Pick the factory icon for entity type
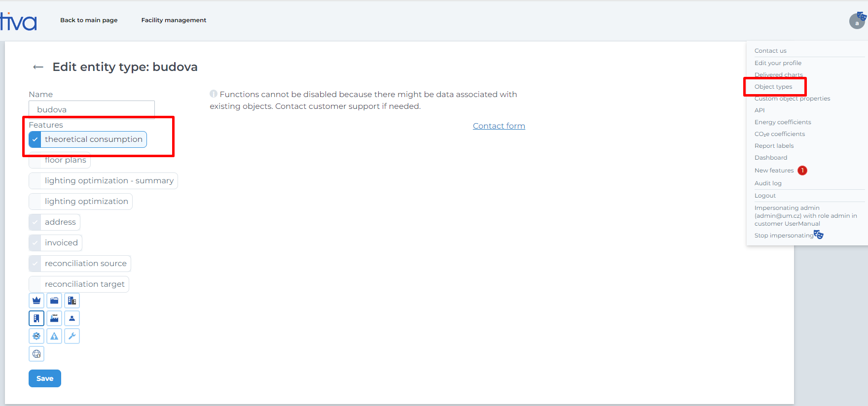This screenshot has height=406, width=868. [54, 318]
